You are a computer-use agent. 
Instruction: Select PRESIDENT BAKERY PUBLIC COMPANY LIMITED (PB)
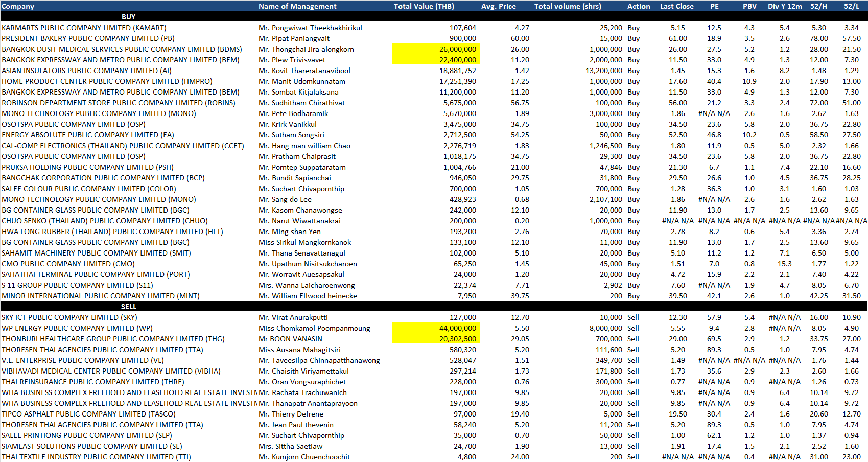pyautogui.click(x=88, y=38)
